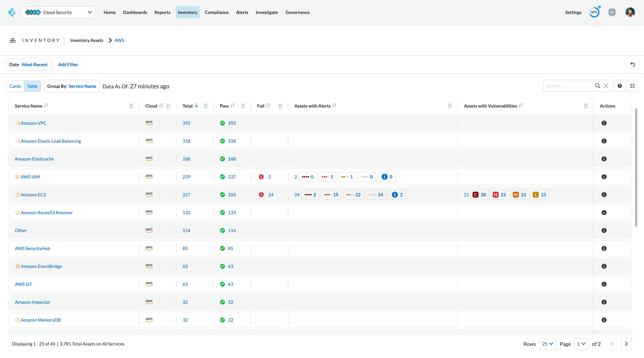The width and height of the screenshot is (644, 358).
Task: Click the Inventory tree icon in breadcrumb
Action: [12, 40]
